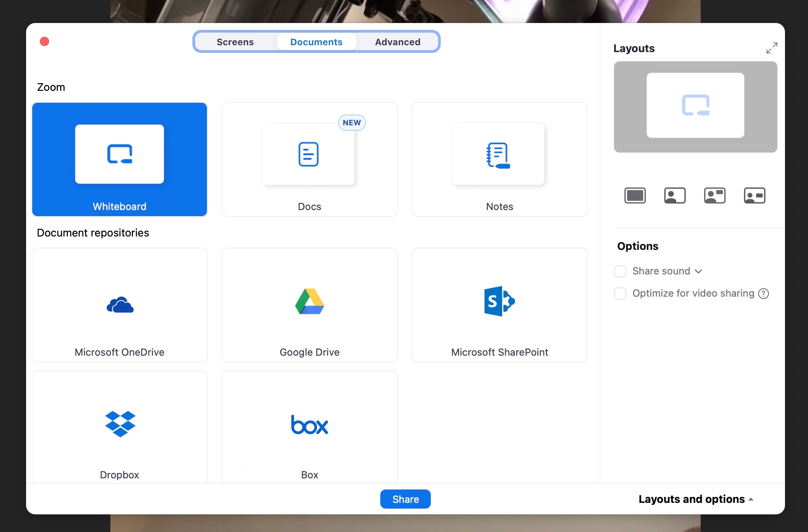Check Optimize for video sharing
This screenshot has height=532, width=808.
pyautogui.click(x=620, y=294)
